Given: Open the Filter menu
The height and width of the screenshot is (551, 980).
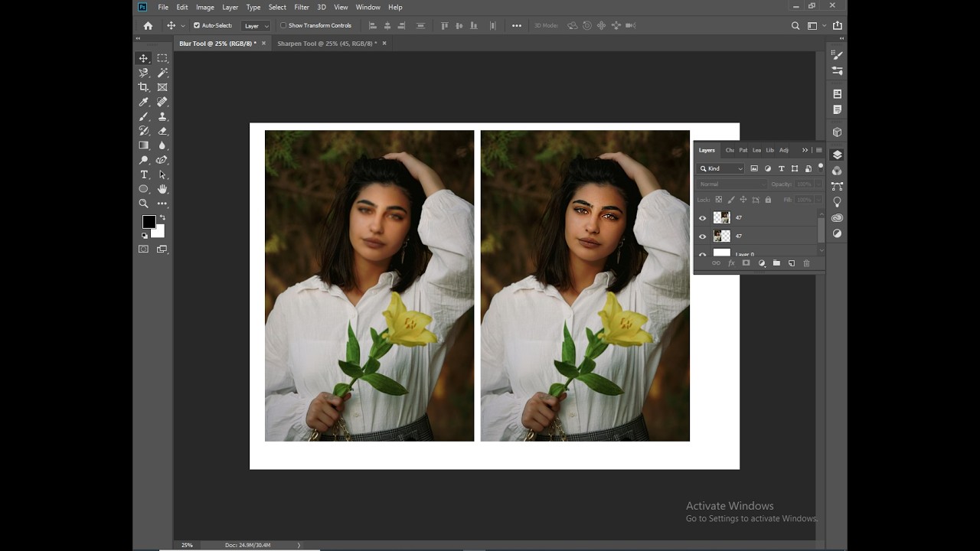Looking at the screenshot, I should coord(302,7).
